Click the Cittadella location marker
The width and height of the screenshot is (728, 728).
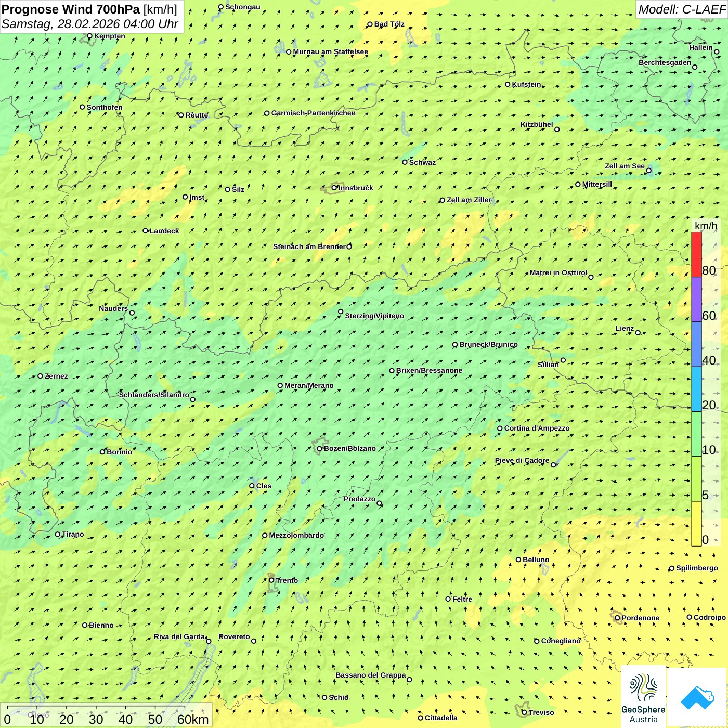421,718
